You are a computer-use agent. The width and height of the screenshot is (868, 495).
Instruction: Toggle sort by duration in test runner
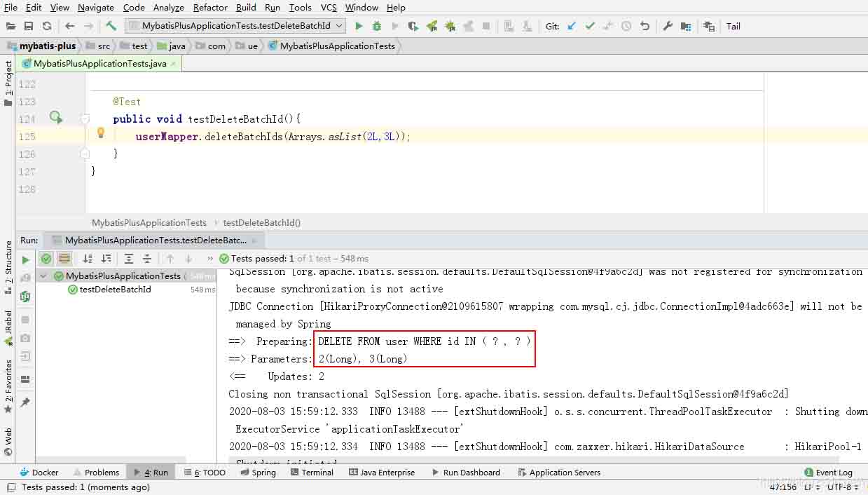(x=106, y=259)
